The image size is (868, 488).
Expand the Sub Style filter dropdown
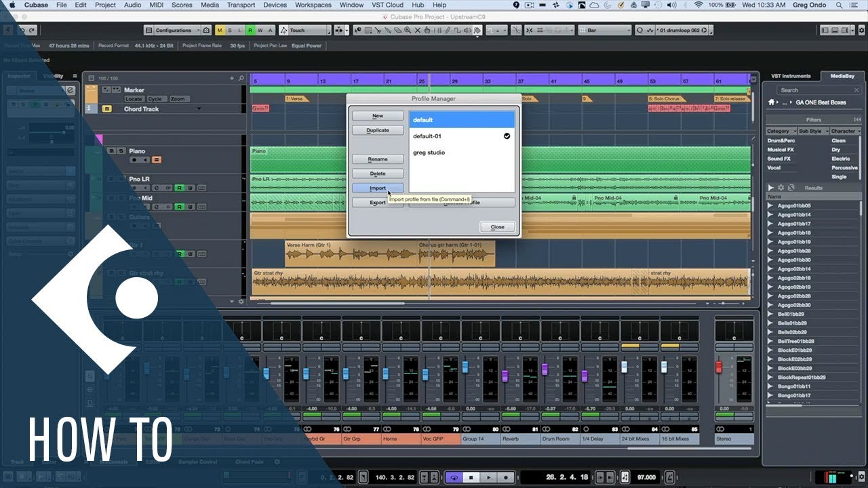(x=812, y=131)
